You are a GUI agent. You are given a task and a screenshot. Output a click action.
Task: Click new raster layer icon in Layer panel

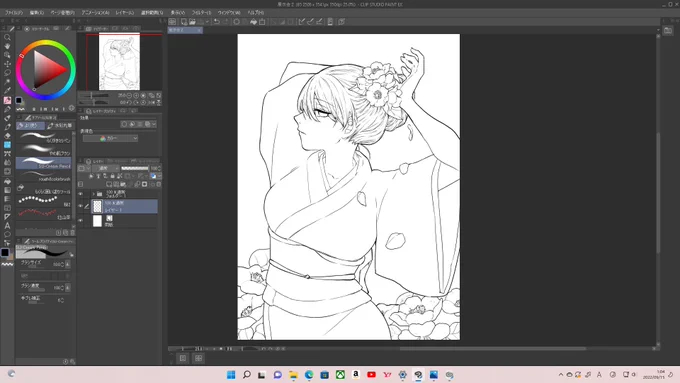[x=109, y=184]
